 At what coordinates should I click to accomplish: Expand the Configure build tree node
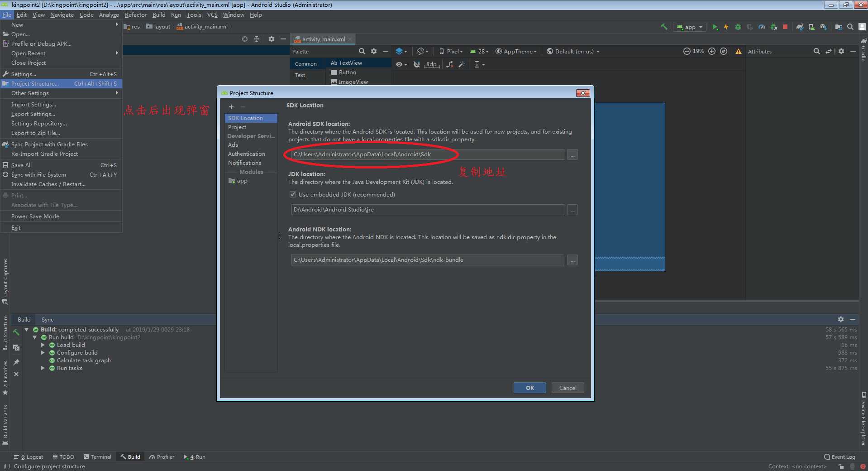click(x=43, y=353)
